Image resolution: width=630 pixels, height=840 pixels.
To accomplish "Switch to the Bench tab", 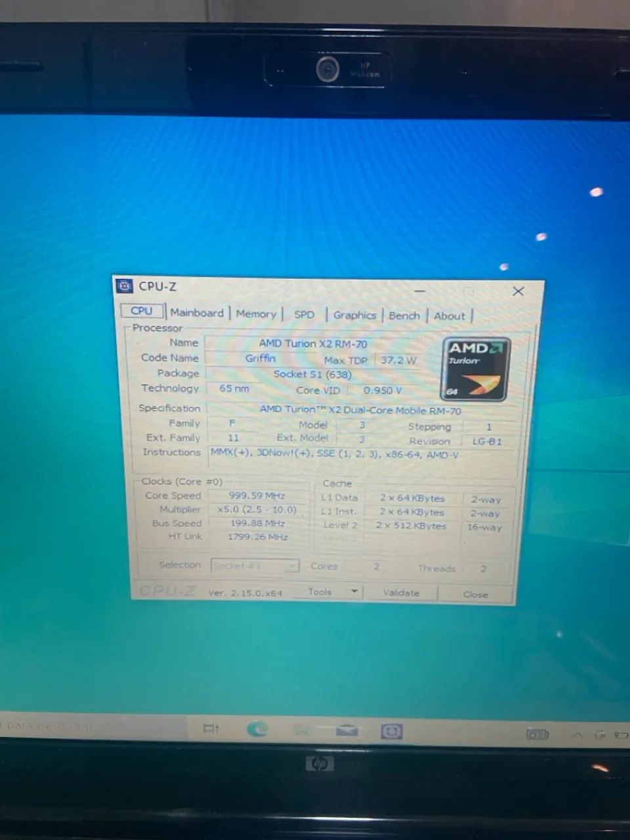I will pyautogui.click(x=404, y=316).
